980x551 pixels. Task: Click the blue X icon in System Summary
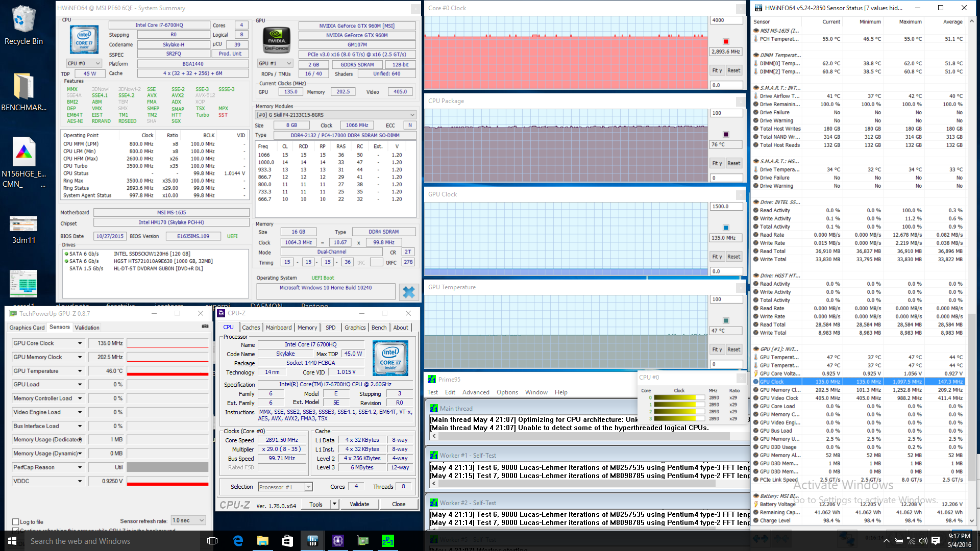pos(408,292)
